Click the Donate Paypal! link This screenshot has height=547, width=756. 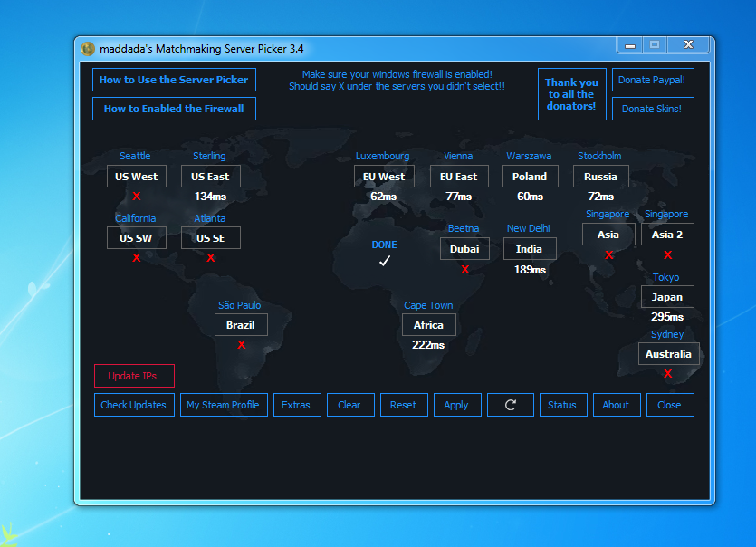[x=652, y=80]
